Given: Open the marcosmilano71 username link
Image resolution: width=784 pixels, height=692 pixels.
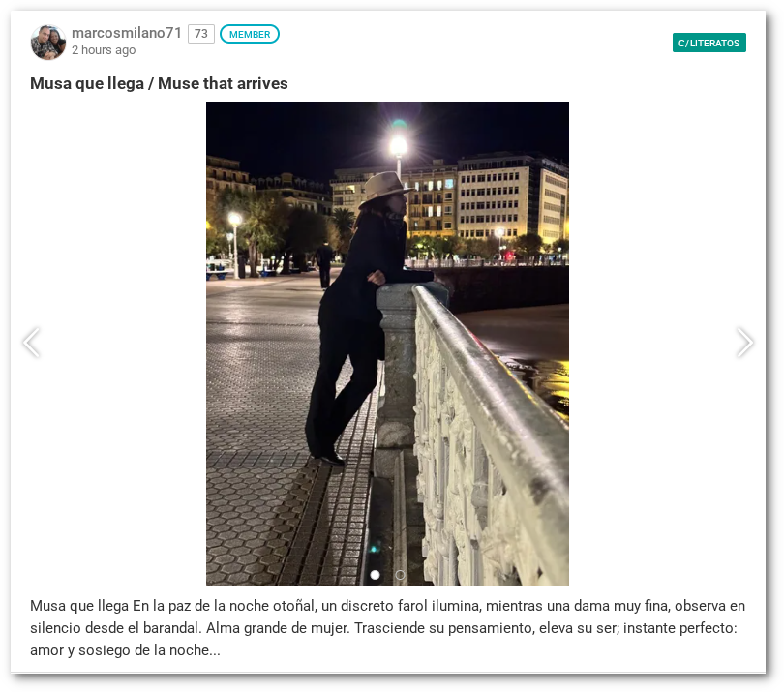Looking at the screenshot, I should tap(127, 33).
